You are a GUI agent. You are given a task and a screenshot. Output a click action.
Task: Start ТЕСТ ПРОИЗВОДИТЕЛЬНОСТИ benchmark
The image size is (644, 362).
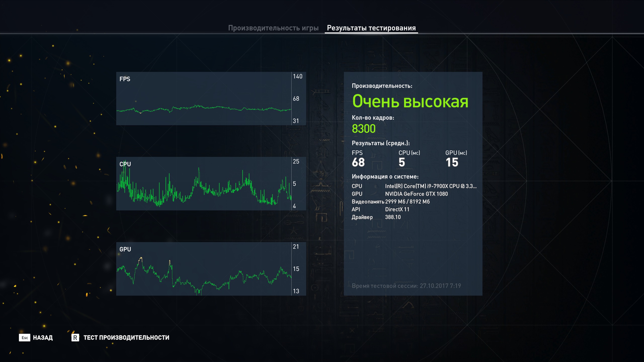coord(126,338)
